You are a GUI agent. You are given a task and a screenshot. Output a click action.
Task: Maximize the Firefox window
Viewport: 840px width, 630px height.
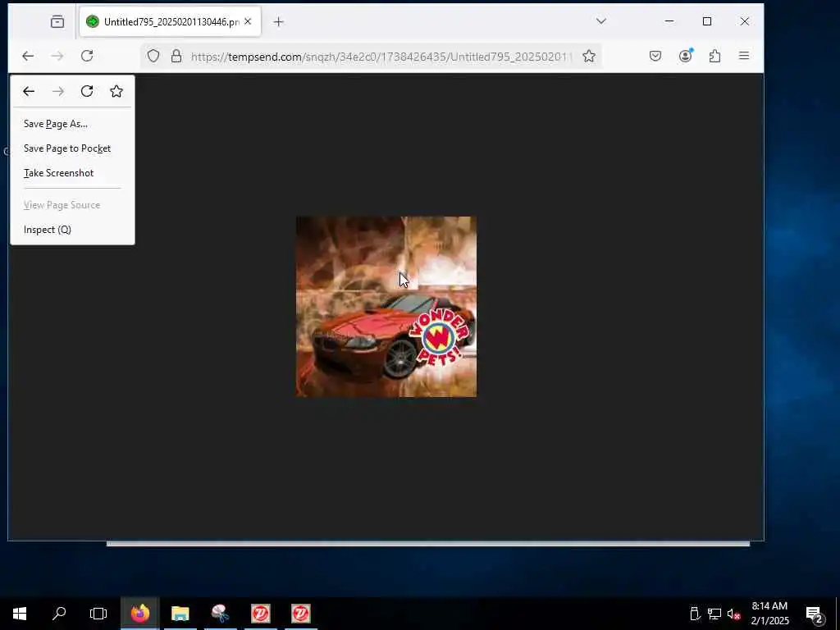tap(707, 21)
